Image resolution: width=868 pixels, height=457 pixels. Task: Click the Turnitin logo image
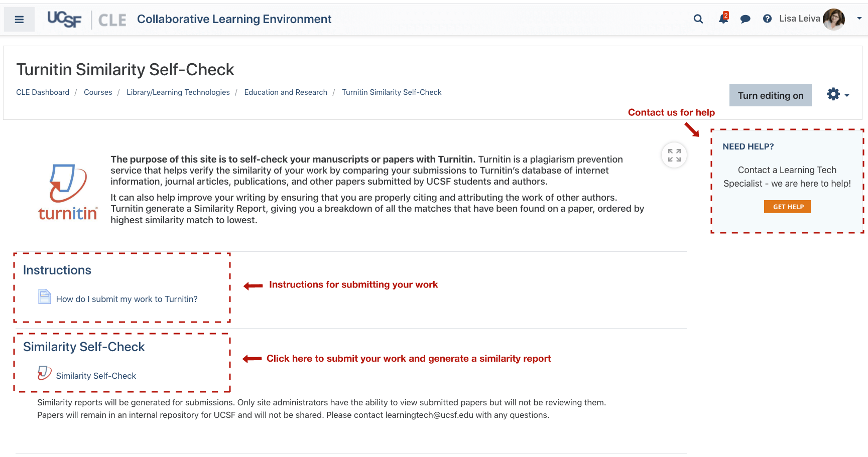pos(67,191)
